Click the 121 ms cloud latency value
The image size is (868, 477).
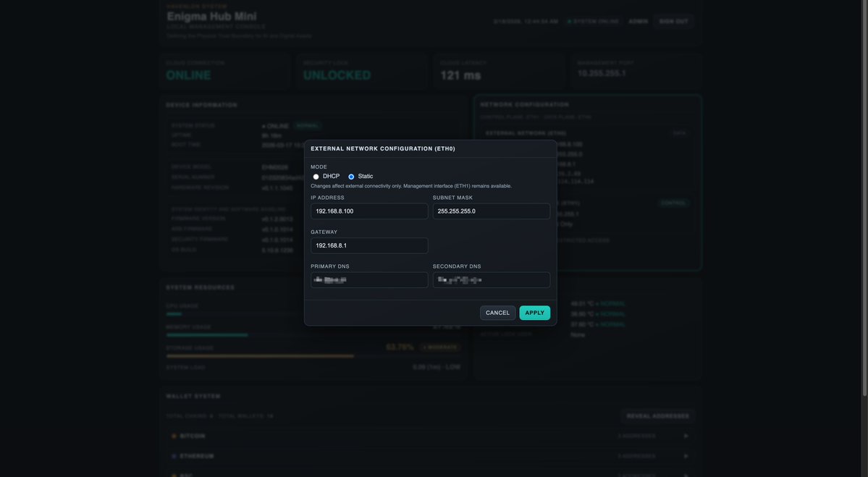pos(460,75)
